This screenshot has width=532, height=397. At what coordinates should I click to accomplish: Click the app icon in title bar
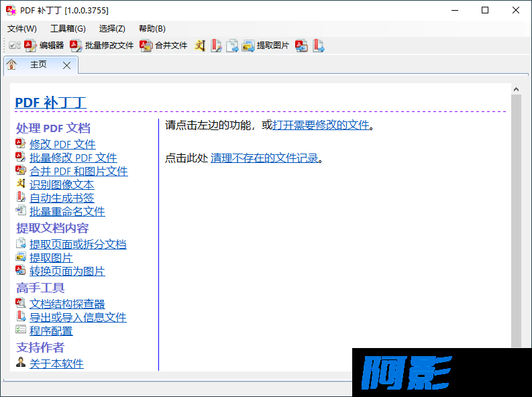coord(11,10)
